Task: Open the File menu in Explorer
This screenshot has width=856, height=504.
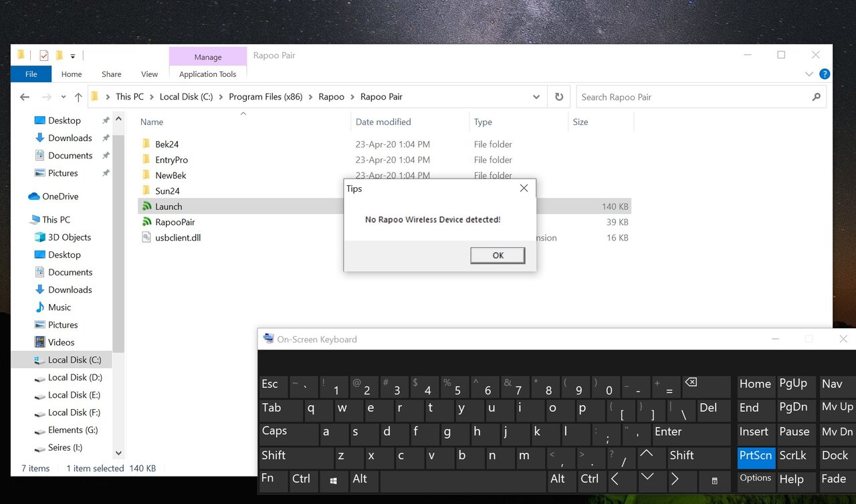Action: coord(31,74)
